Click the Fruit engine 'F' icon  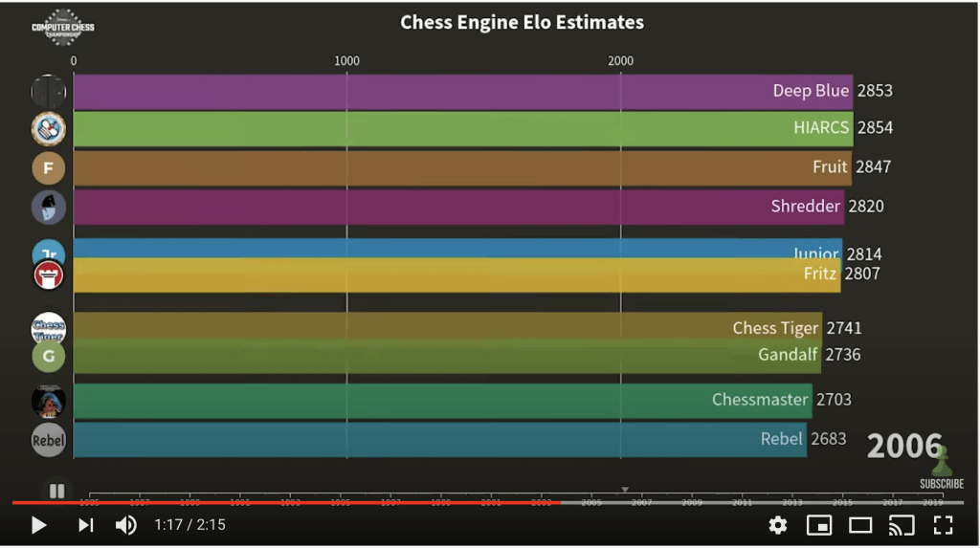(49, 168)
